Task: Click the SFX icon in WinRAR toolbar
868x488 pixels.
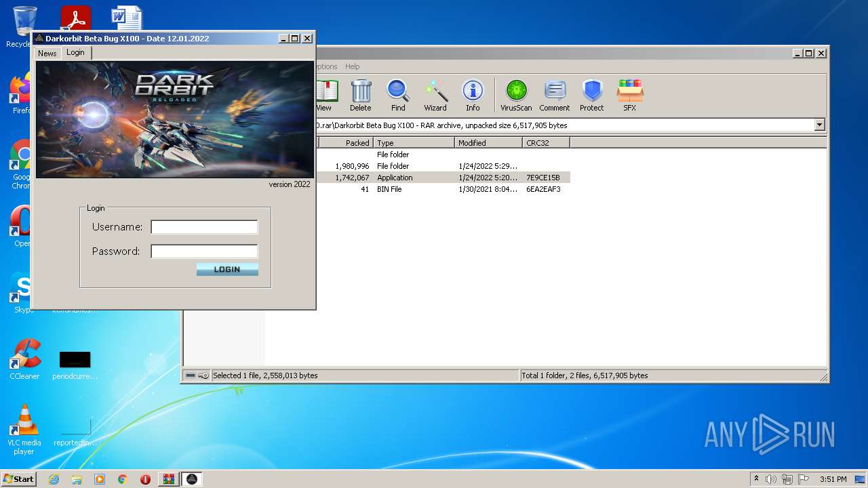Action: (x=630, y=95)
